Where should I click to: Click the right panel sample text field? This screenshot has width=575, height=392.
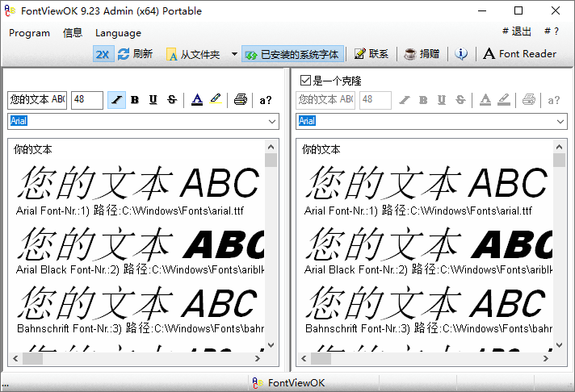click(x=325, y=100)
